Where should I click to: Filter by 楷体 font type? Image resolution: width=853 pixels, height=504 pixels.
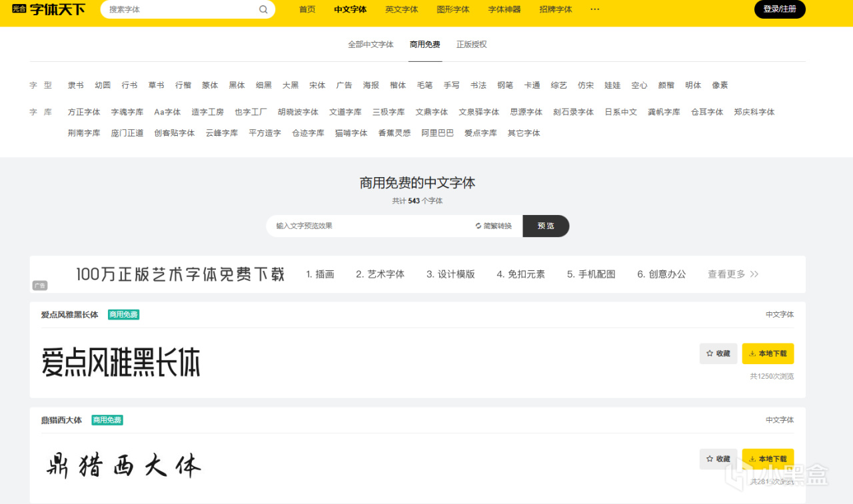pyautogui.click(x=398, y=85)
